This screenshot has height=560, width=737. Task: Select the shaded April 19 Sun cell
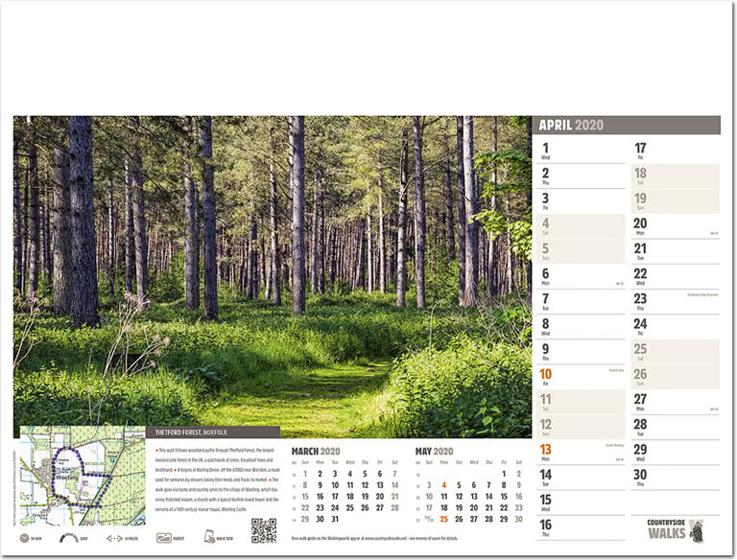pyautogui.click(x=675, y=201)
